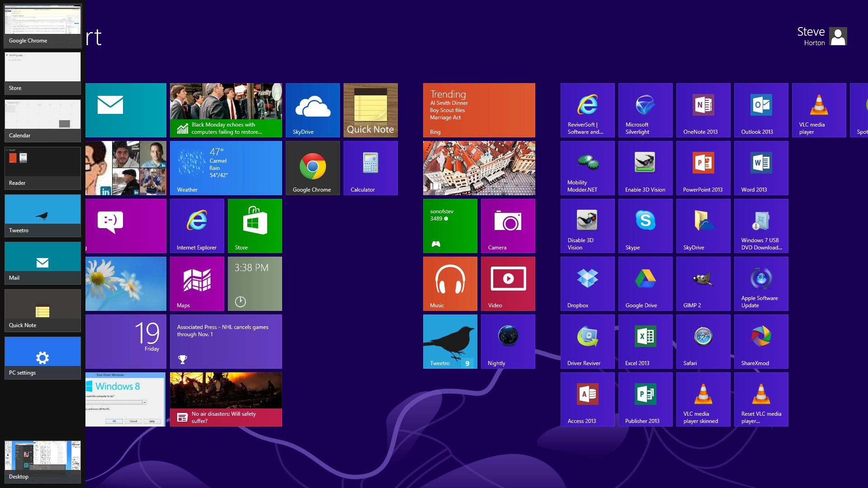
Task: Open VLC media player tile in top row
Action: tap(819, 110)
